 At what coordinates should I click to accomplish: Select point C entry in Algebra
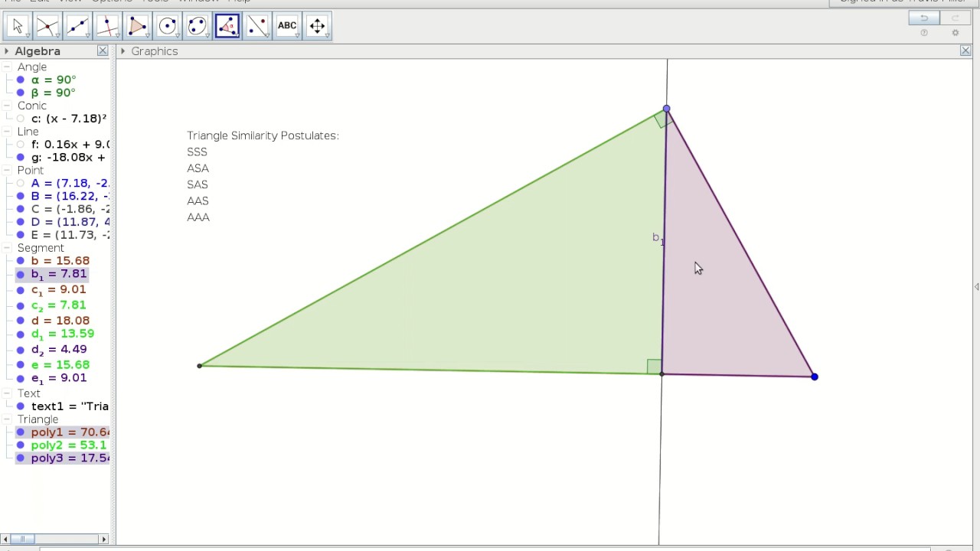(x=70, y=209)
